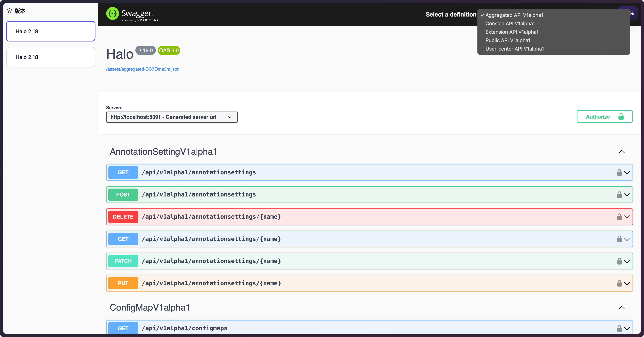
Task: Collapse the ConfigMapV1alpha1 section
Action: (622, 308)
